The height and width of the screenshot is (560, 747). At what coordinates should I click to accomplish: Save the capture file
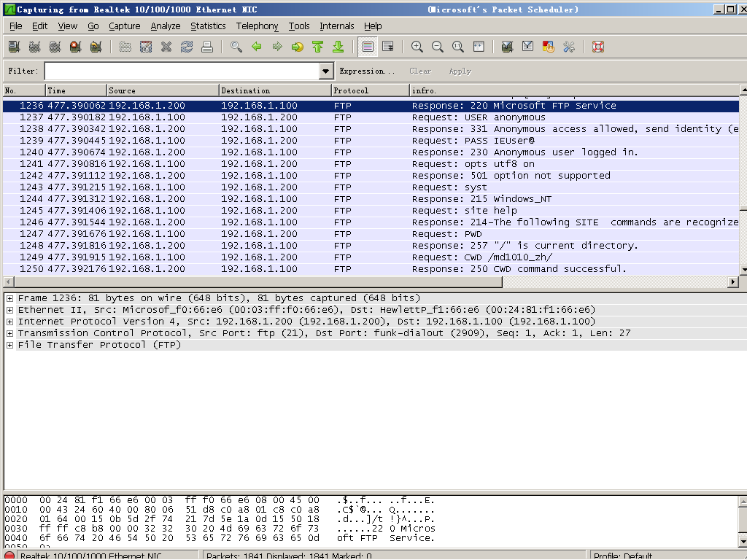point(146,47)
